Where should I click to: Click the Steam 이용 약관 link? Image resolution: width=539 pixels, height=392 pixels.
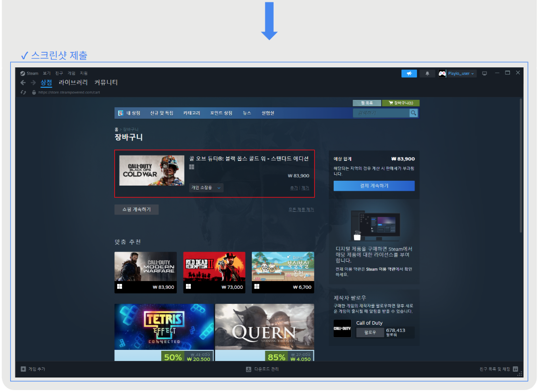pyautogui.click(x=381, y=269)
